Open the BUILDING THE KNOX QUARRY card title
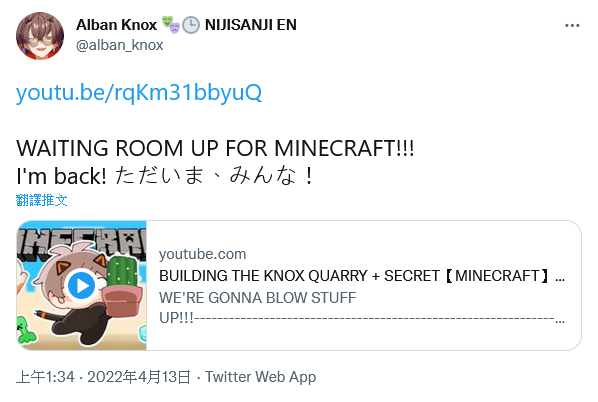Screen dimensions: 598x402 pyautogui.click(x=362, y=276)
